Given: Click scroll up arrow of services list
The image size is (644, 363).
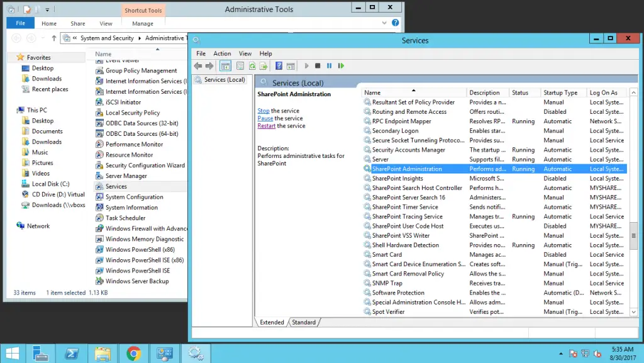Looking at the screenshot, I should (634, 93).
